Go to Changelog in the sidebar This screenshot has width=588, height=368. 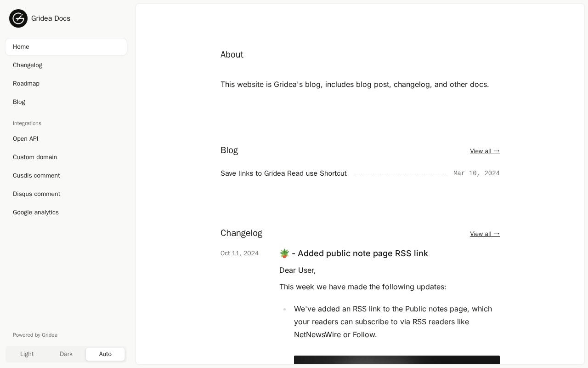pyautogui.click(x=28, y=65)
